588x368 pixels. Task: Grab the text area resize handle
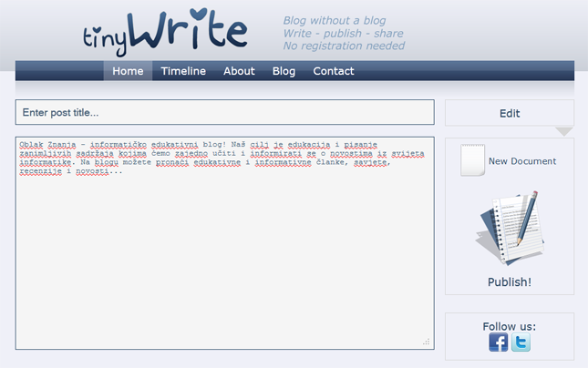426,342
